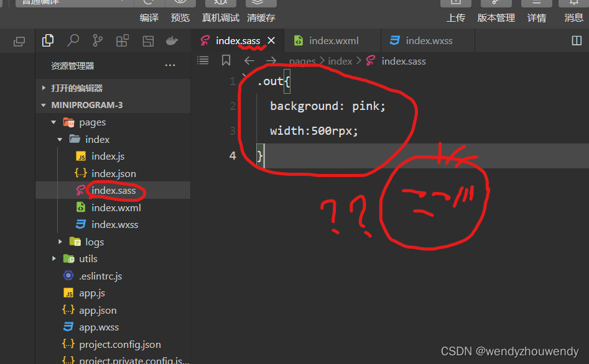
Task: Open the index breadcrumb above the editor
Action: (340, 61)
